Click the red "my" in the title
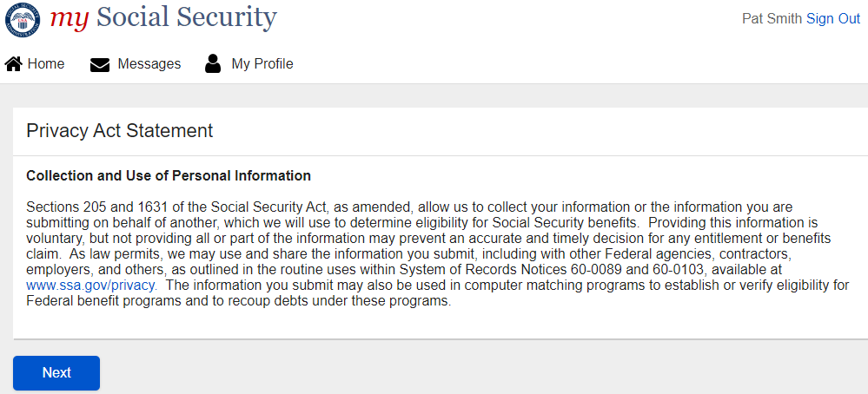Image resolution: width=868 pixels, height=394 pixels. point(70,17)
